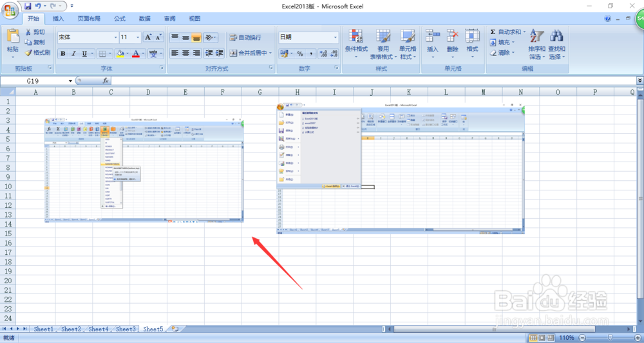Click the zoom slider handle
The width and height of the screenshot is (644, 343).
(x=610, y=338)
